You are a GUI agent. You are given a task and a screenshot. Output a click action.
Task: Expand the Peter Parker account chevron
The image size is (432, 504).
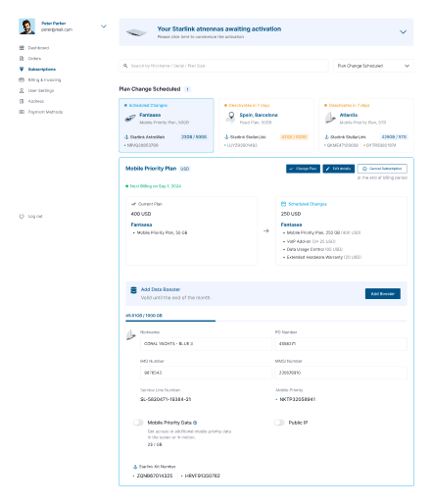pos(104,26)
